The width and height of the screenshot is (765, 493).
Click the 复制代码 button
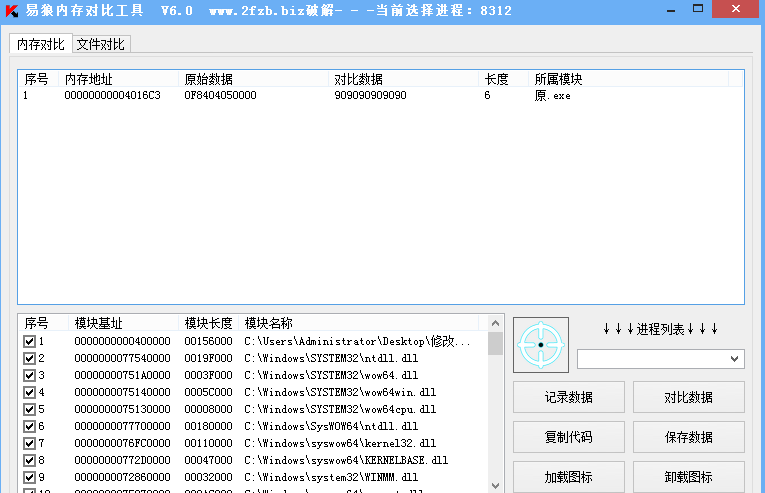click(x=568, y=437)
